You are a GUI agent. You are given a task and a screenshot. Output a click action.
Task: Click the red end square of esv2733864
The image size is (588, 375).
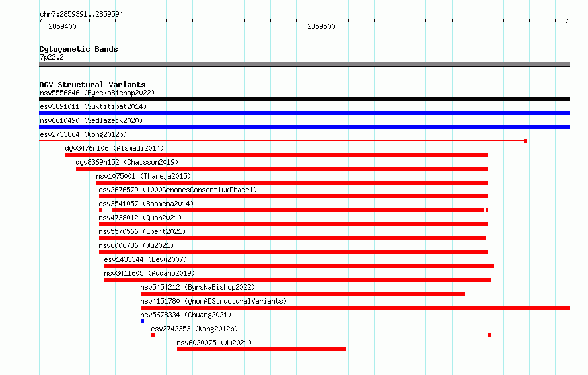coord(525,141)
